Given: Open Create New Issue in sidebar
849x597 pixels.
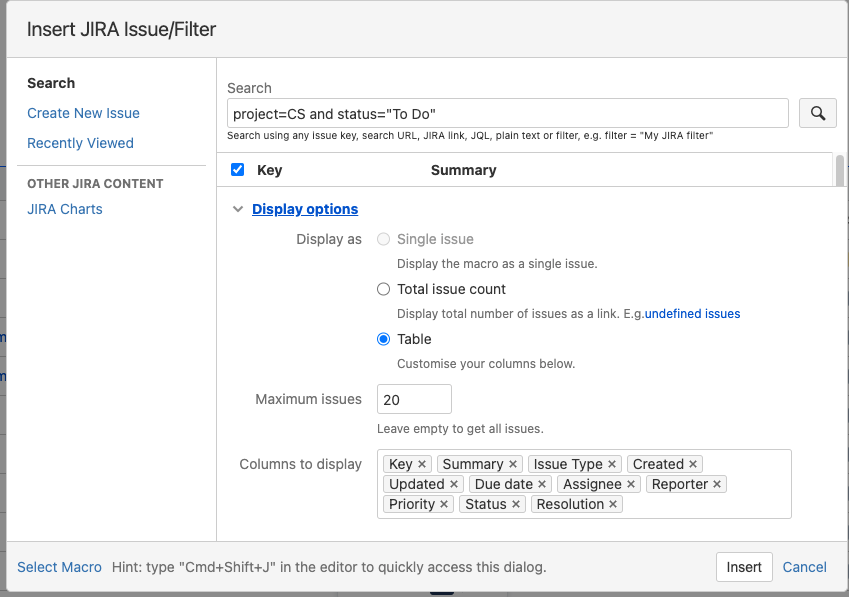Looking at the screenshot, I should point(83,113).
